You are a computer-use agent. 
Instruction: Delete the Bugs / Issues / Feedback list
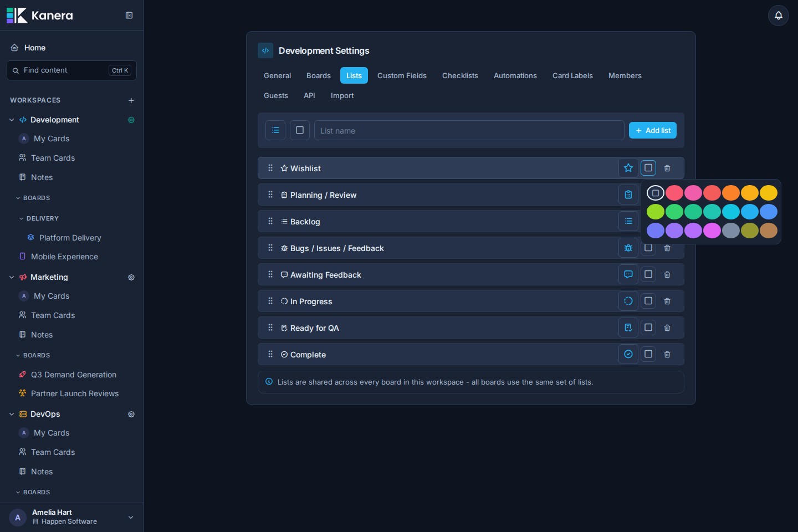coord(667,248)
